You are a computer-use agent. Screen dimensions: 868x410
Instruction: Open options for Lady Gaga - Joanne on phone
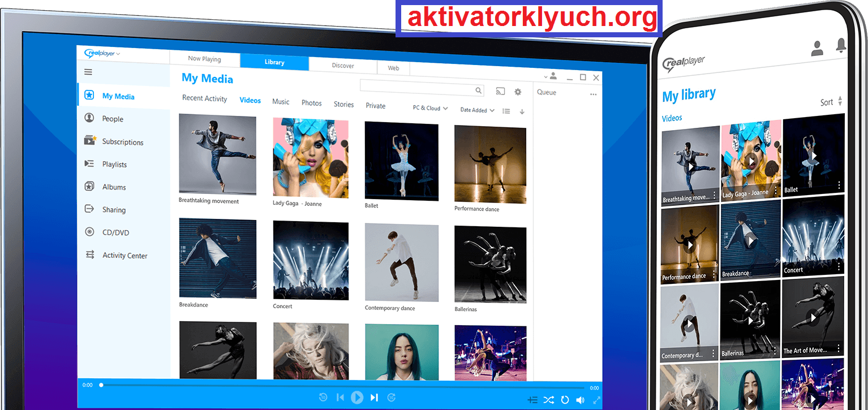[x=776, y=191]
